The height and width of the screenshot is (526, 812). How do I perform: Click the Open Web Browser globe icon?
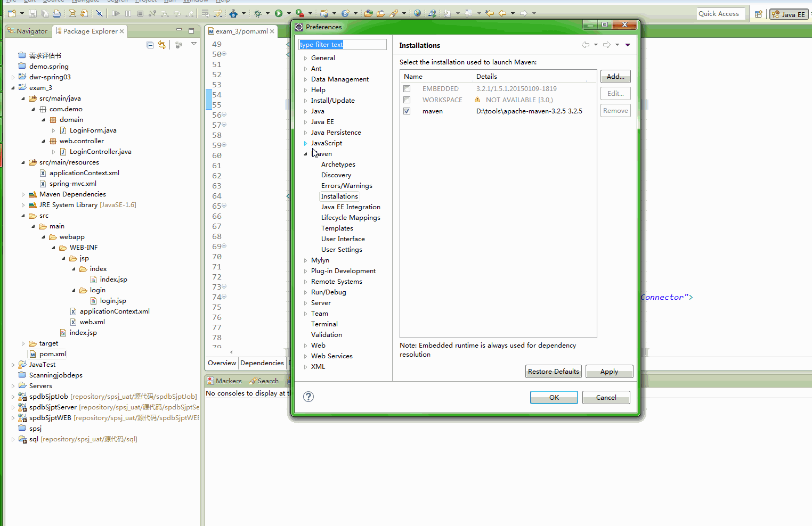click(418, 13)
